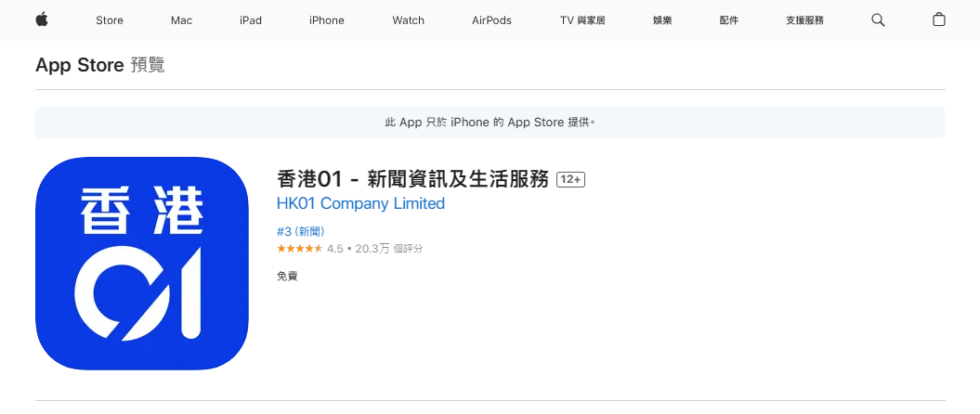This screenshot has height=414, width=980.
Task: Select iPad in navigation bar
Action: coord(251,20)
